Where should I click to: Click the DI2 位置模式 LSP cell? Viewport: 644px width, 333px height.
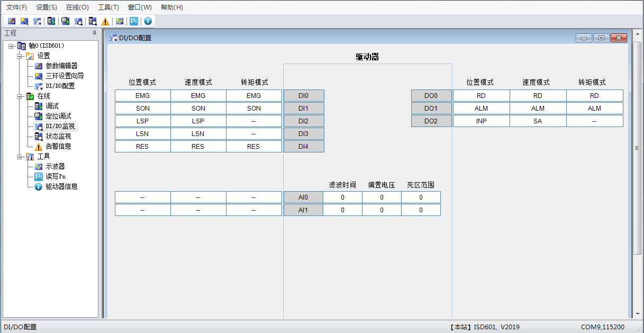[x=142, y=121]
